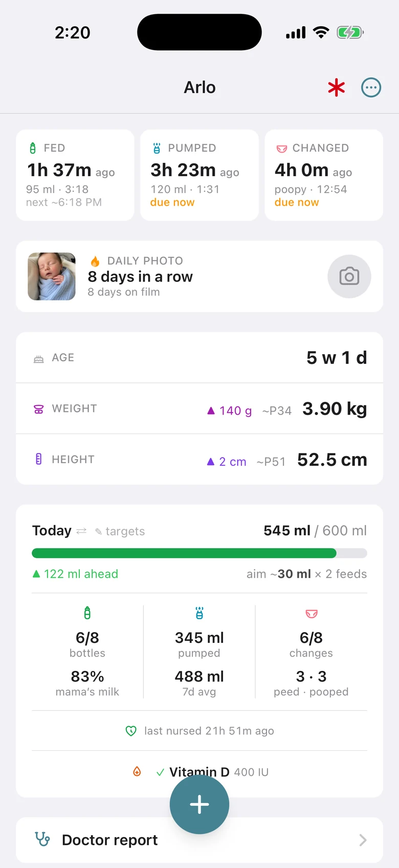Tap the heart icon beside last nursed

pos(131,731)
